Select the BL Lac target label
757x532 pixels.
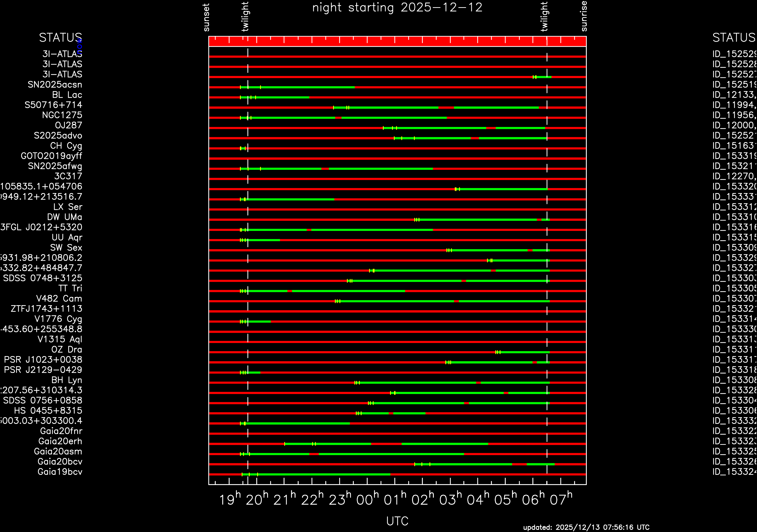tap(67, 95)
